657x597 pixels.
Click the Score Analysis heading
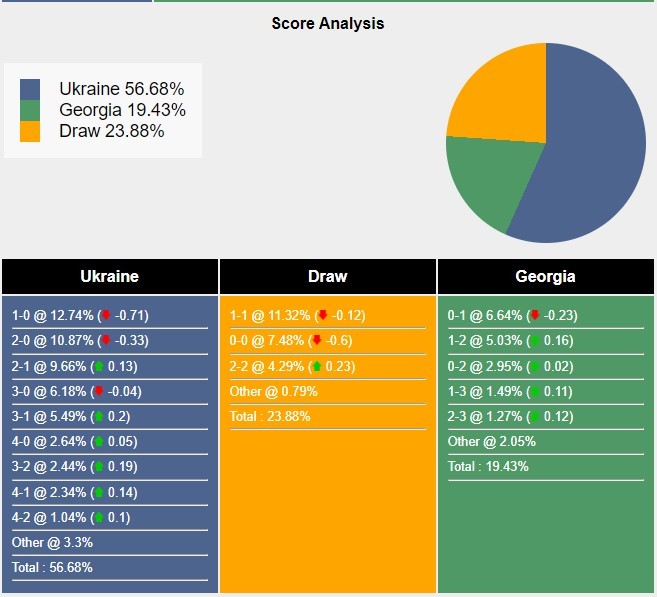coord(328,23)
